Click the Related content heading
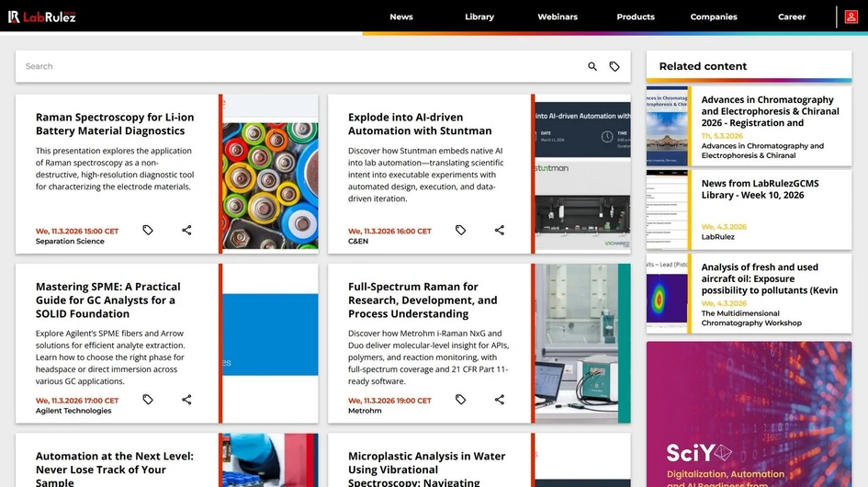Screen dimensions: 868x487 703,66
